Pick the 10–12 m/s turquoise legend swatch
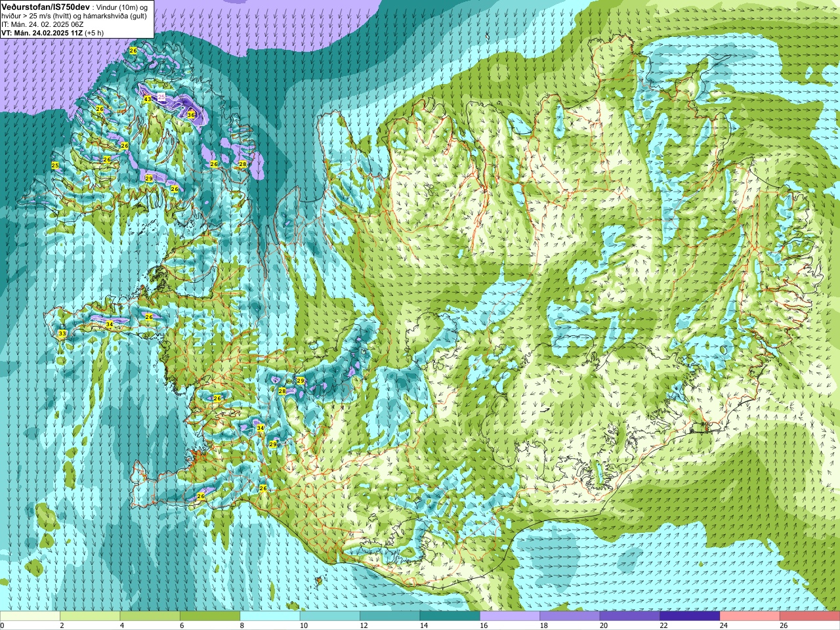The height and width of the screenshot is (630, 840). point(330,616)
